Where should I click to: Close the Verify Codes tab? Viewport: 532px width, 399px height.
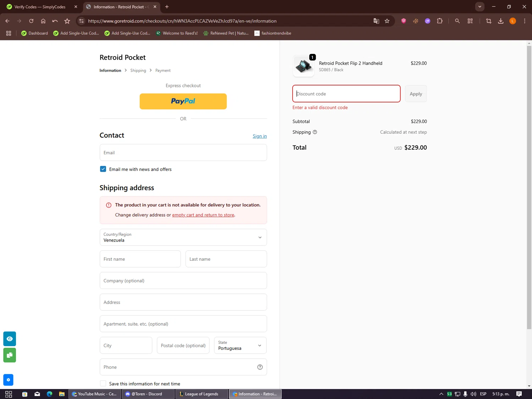click(x=76, y=7)
